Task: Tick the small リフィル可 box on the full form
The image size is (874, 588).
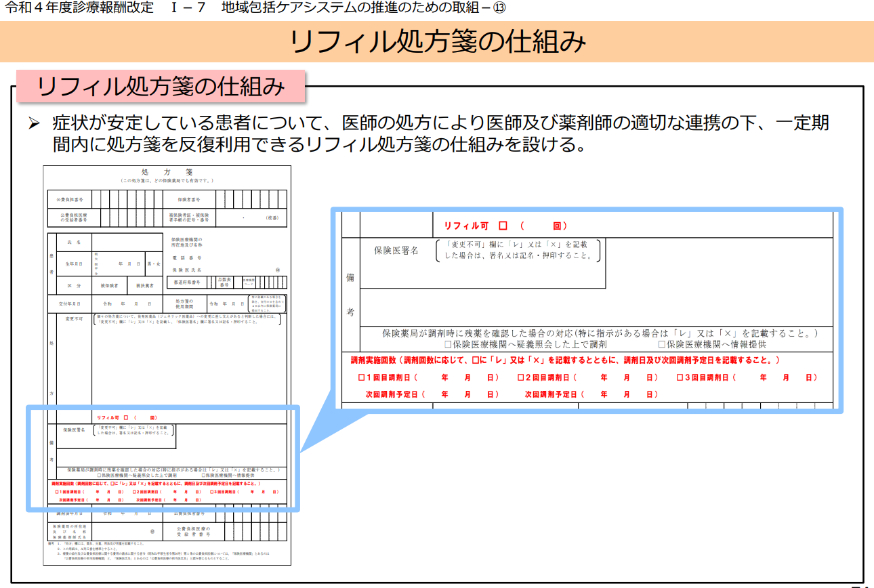Action: 126,418
